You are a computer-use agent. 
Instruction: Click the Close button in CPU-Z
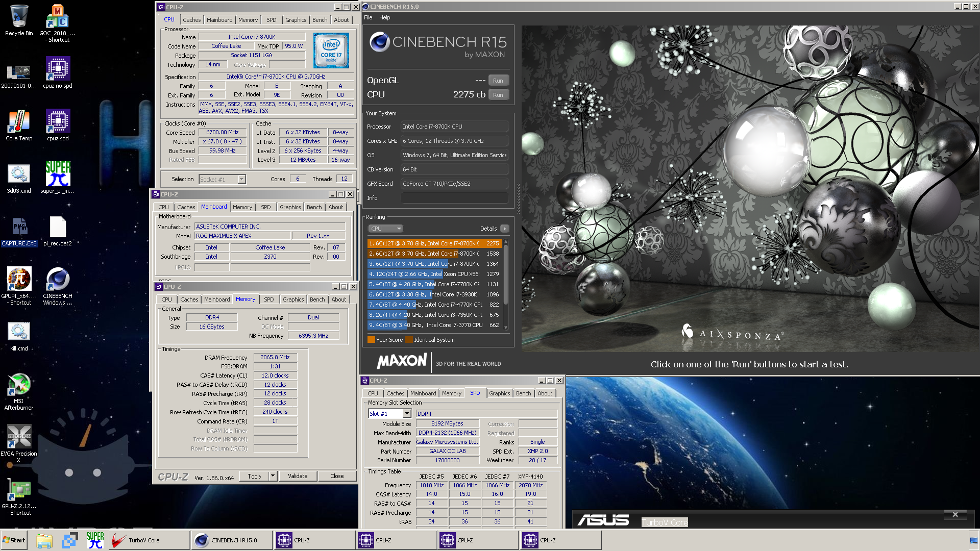(x=337, y=476)
